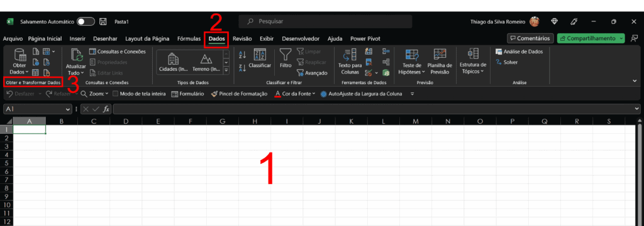The width and height of the screenshot is (644, 226).
Task: Customize the quick access toolbar
Action: (413, 94)
